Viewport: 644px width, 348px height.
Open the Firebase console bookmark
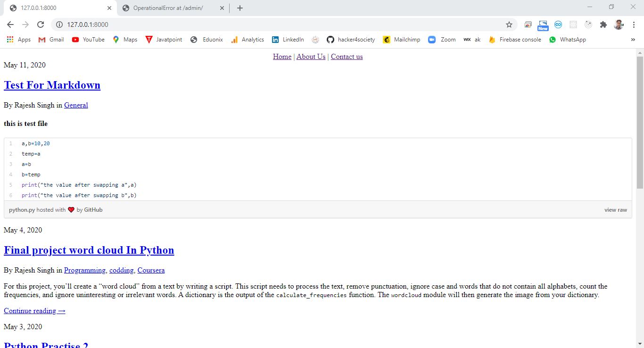click(515, 40)
